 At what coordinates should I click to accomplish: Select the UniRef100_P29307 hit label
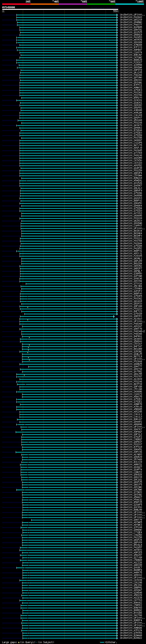coord(131,63)
